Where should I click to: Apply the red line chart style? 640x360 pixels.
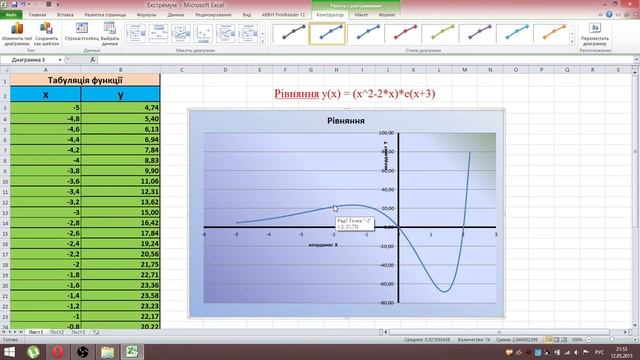pos(402,33)
